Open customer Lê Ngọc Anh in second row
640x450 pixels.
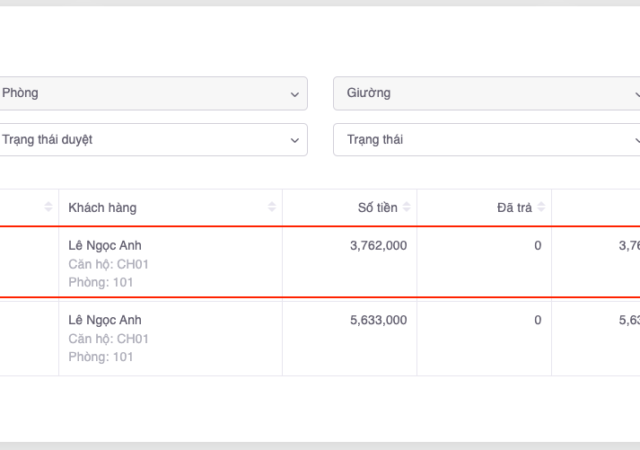(x=105, y=320)
